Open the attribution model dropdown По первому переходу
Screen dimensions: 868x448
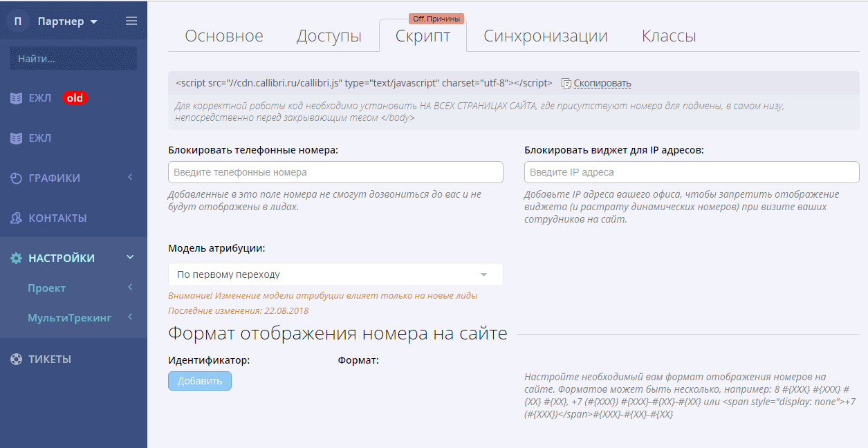coord(335,274)
